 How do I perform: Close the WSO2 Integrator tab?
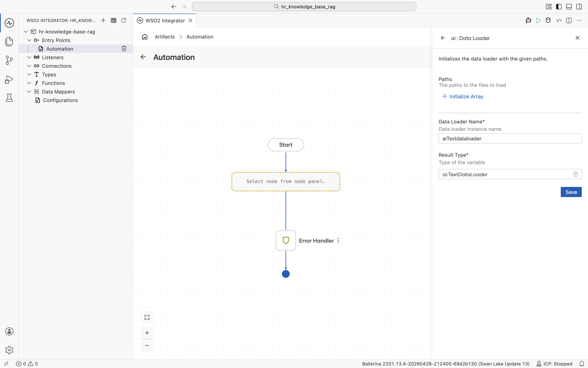(191, 20)
